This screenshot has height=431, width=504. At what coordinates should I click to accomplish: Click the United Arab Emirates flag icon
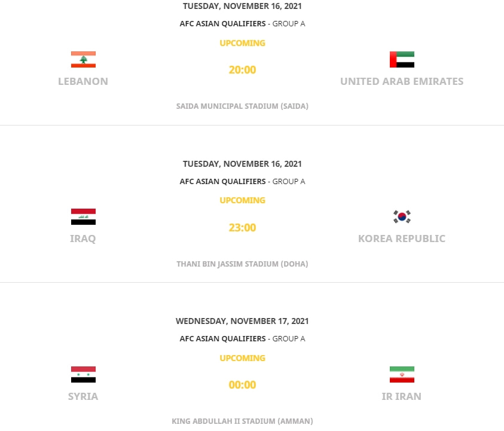(402, 59)
